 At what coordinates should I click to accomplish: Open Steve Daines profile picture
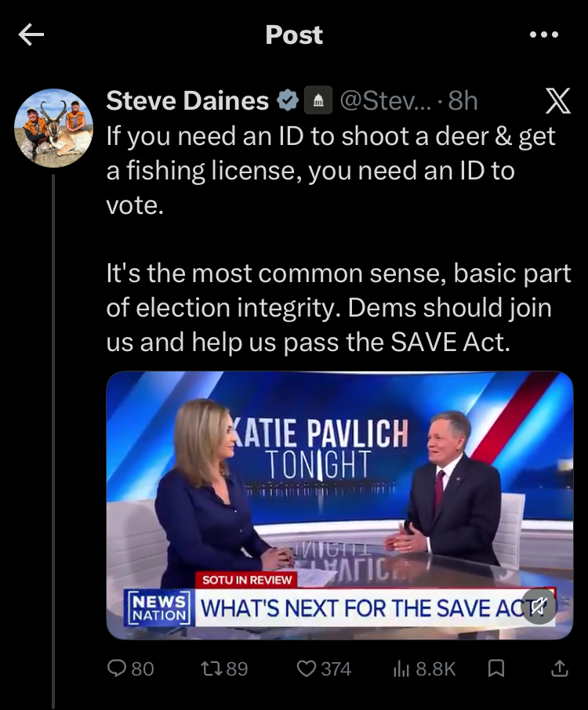[x=53, y=129]
